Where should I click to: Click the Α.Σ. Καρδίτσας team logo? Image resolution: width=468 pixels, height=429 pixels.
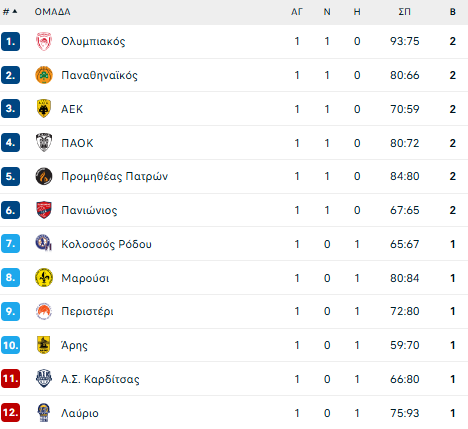pos(44,379)
